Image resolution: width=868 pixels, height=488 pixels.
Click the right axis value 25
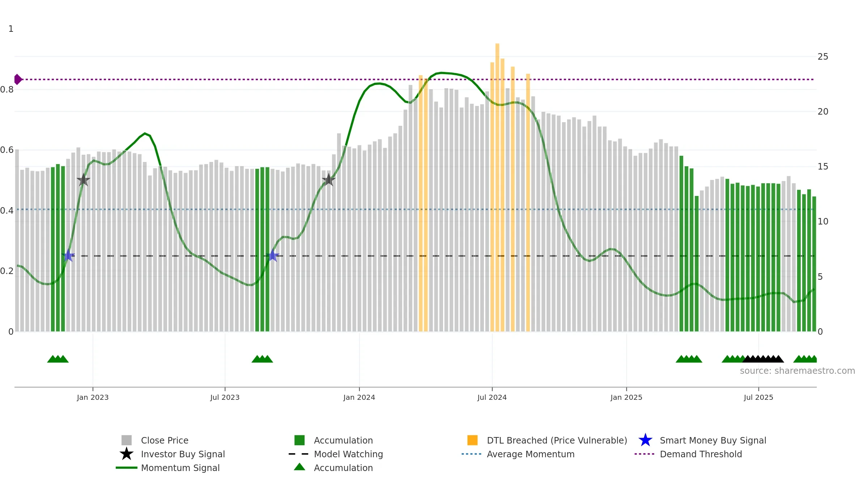823,57
